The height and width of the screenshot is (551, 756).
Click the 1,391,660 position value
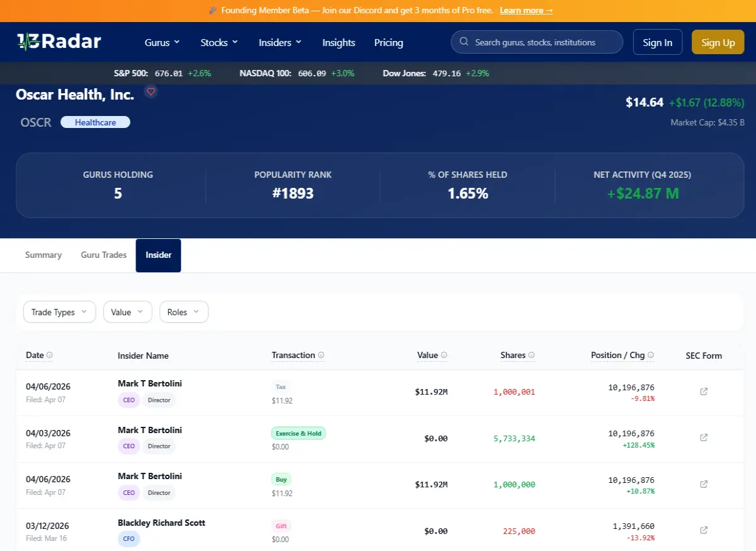click(x=634, y=526)
